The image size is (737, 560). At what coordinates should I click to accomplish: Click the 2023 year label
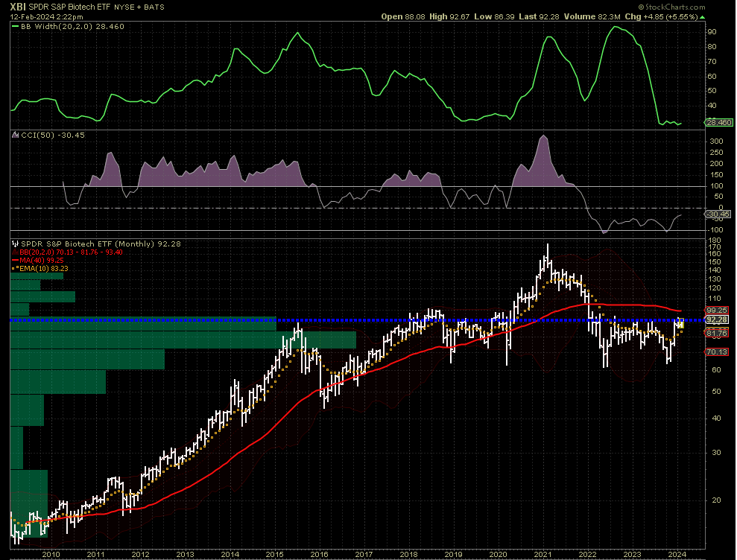click(x=632, y=554)
